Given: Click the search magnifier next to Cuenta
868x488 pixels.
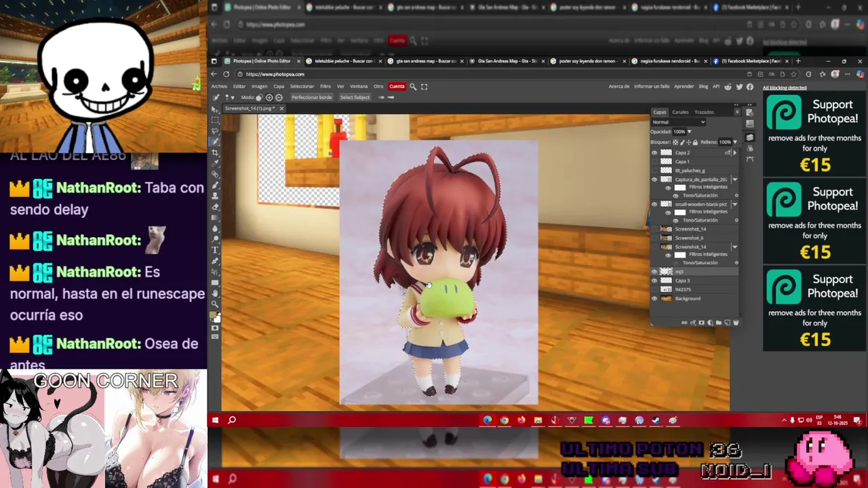Looking at the screenshot, I should [413, 87].
